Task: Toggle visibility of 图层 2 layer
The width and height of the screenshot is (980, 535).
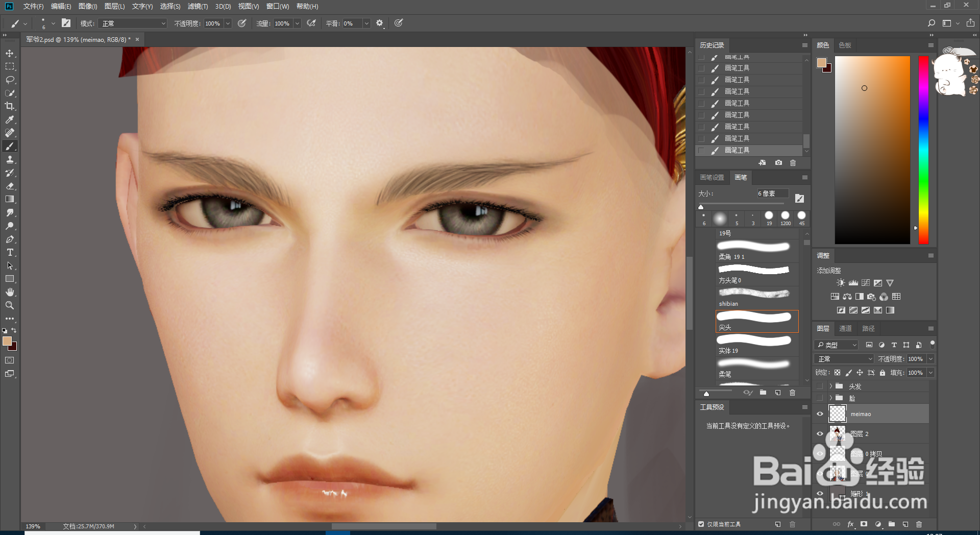Action: coord(820,434)
